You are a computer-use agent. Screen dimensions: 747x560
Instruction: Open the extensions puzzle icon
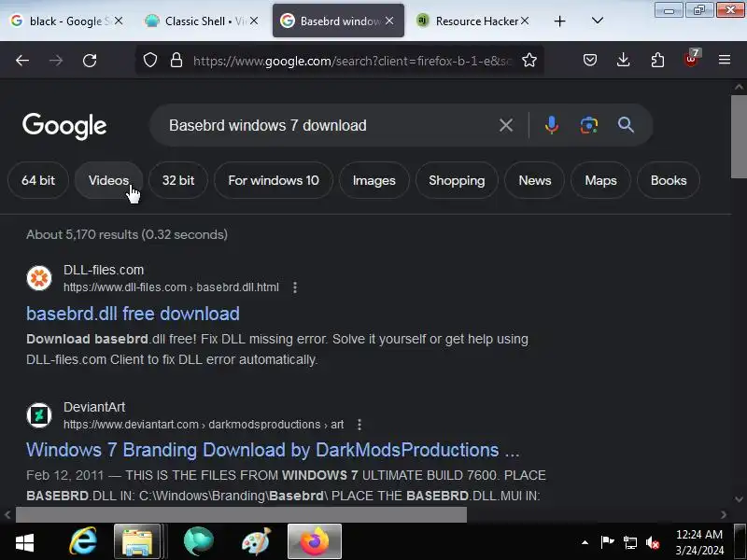[657, 60]
